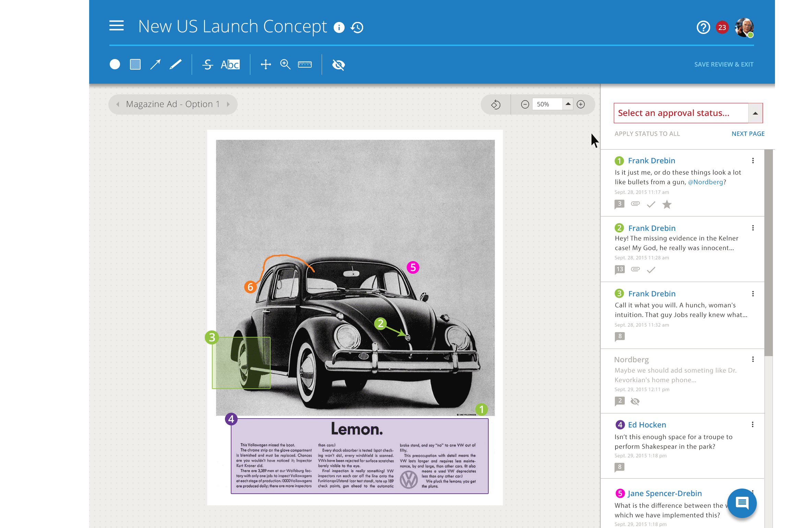
Task: Click annotation marker 5 on image
Action: pyautogui.click(x=413, y=267)
